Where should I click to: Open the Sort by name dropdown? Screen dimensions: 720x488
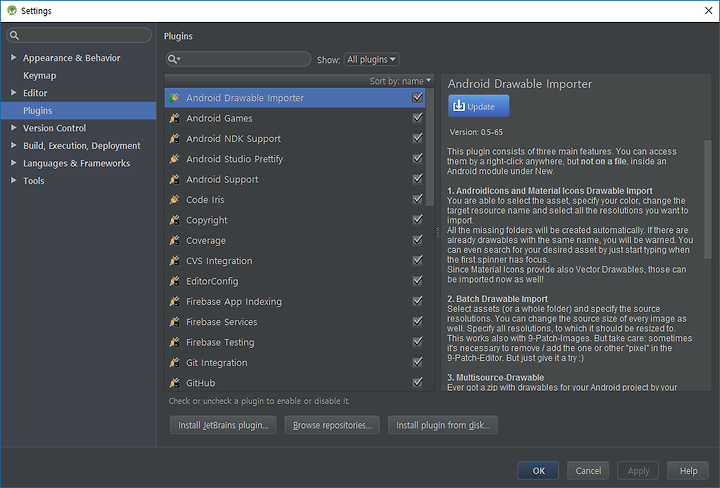(x=400, y=81)
